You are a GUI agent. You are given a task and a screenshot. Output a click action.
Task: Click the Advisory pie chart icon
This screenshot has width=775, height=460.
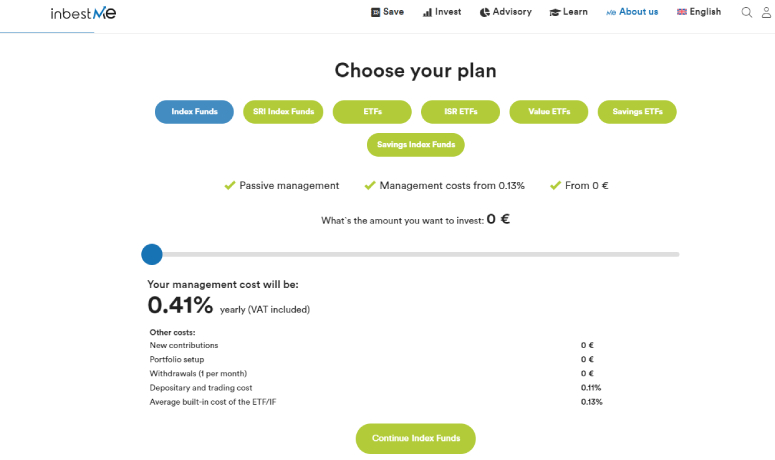tap(484, 12)
